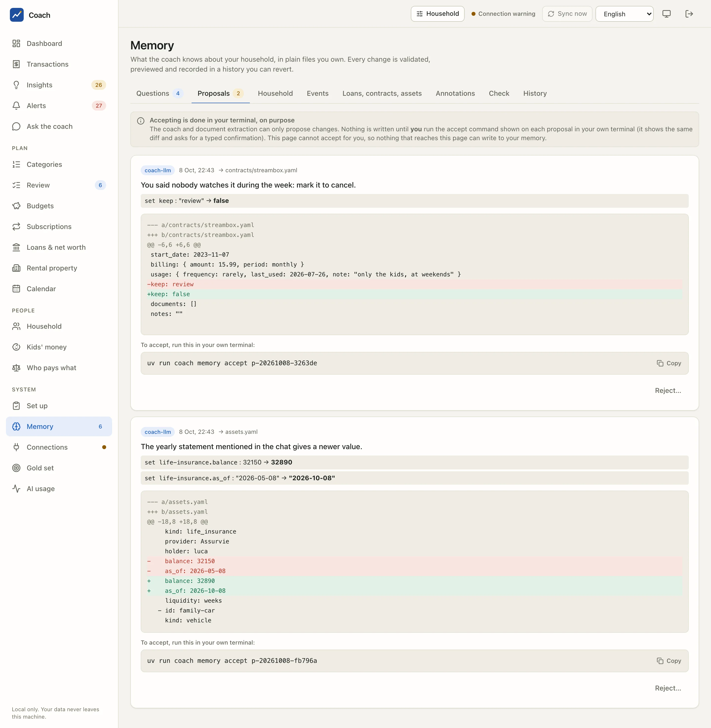Open Memory brain icon in sidebar
This screenshot has width=711, height=728.
(x=16, y=426)
